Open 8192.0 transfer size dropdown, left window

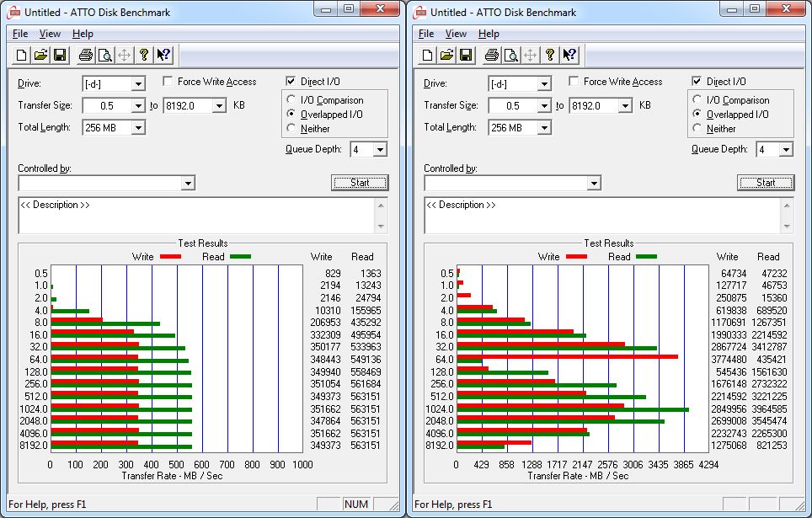click(x=220, y=105)
